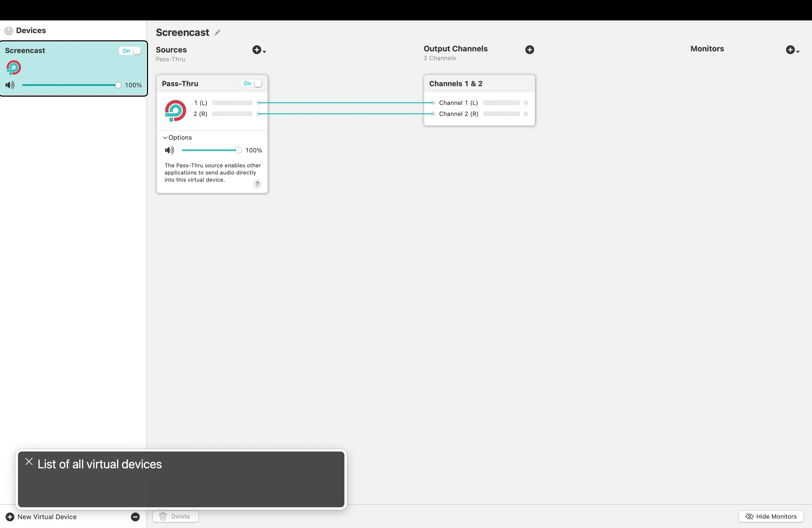Click the Channel 1 (L) gain slider
Viewport: 812px width, 528px height.
502,103
